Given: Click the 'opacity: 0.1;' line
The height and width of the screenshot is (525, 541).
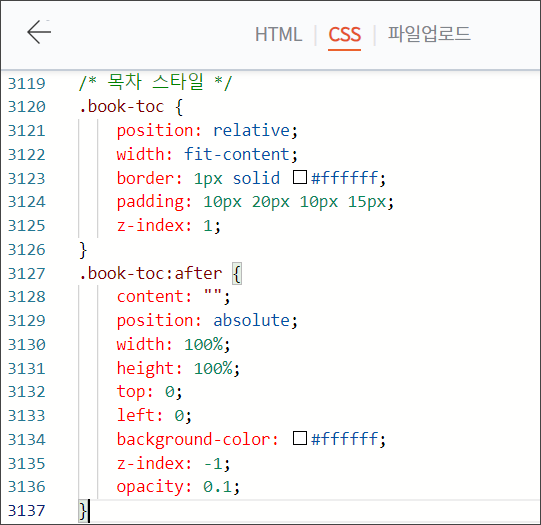Looking at the screenshot, I should coord(178,487).
